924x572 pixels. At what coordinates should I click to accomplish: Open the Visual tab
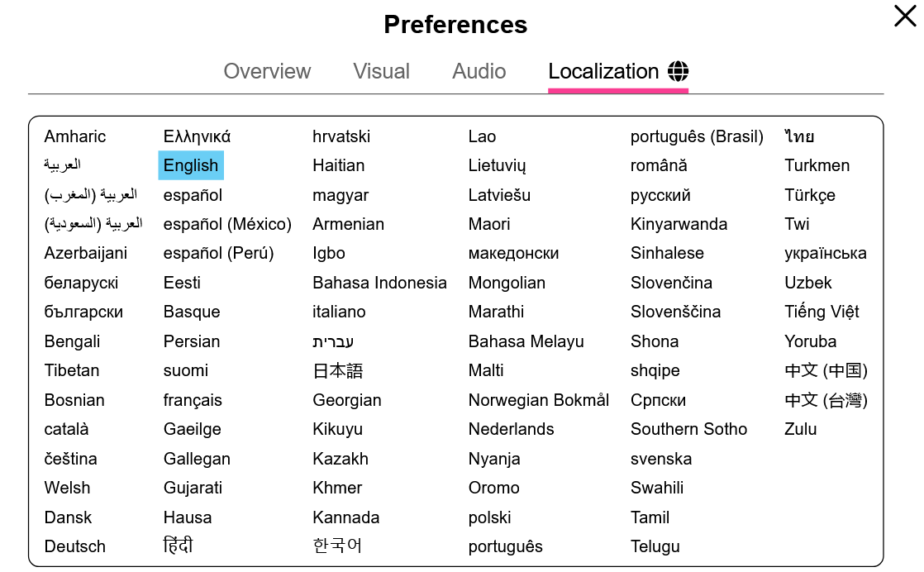coord(381,71)
